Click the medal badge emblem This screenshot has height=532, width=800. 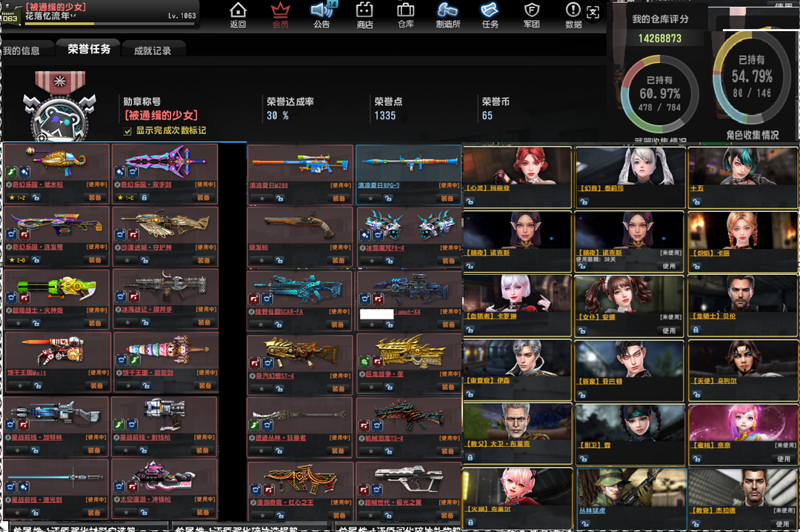60,107
